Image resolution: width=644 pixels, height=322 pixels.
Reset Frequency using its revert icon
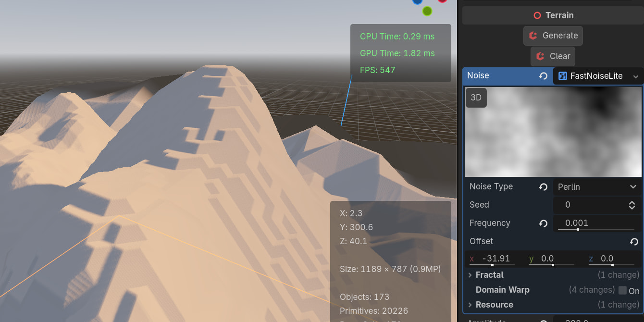coord(543,223)
